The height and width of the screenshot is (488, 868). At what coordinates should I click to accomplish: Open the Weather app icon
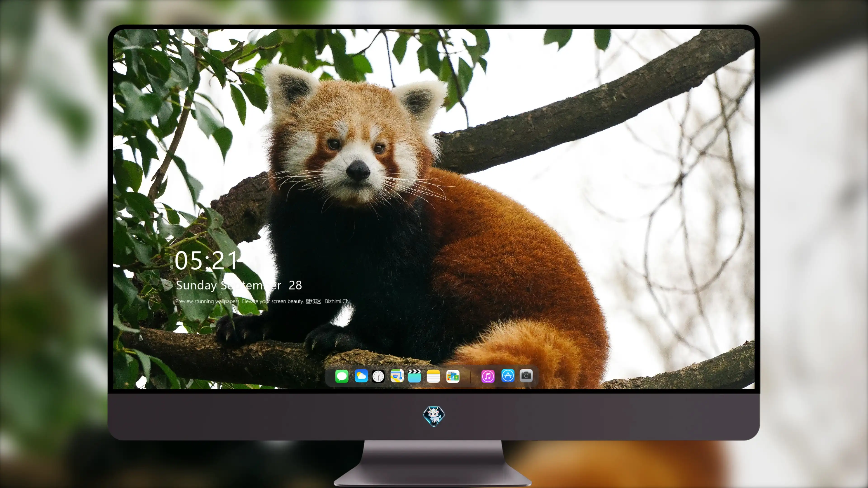[361, 376]
